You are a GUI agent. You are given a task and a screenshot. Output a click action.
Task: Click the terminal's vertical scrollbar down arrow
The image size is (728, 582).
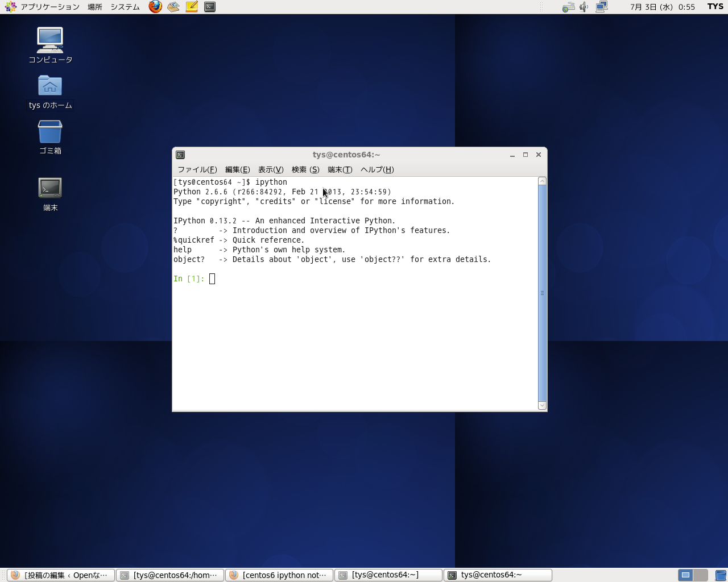pyautogui.click(x=542, y=405)
